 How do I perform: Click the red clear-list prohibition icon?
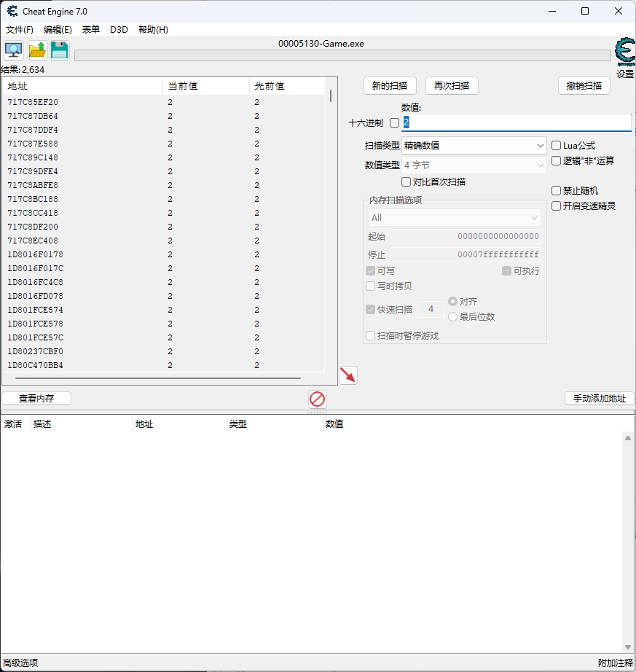(x=318, y=399)
